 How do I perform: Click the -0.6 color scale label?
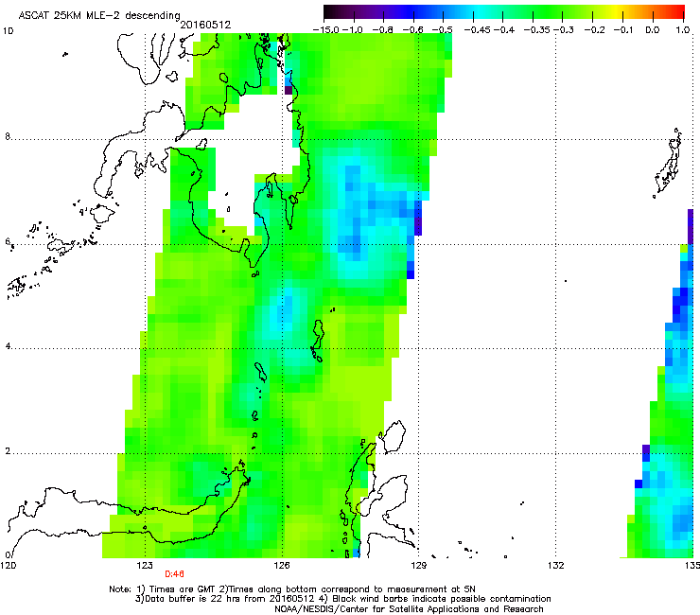click(413, 30)
